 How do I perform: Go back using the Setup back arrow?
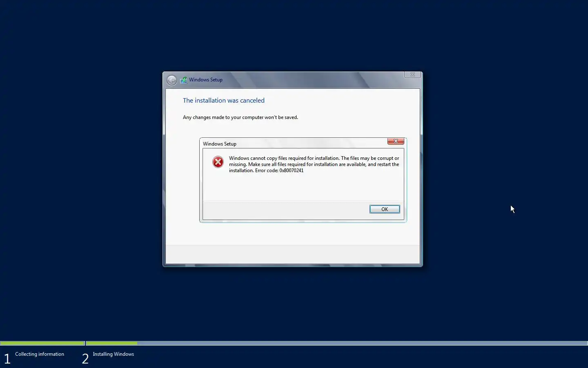(172, 80)
